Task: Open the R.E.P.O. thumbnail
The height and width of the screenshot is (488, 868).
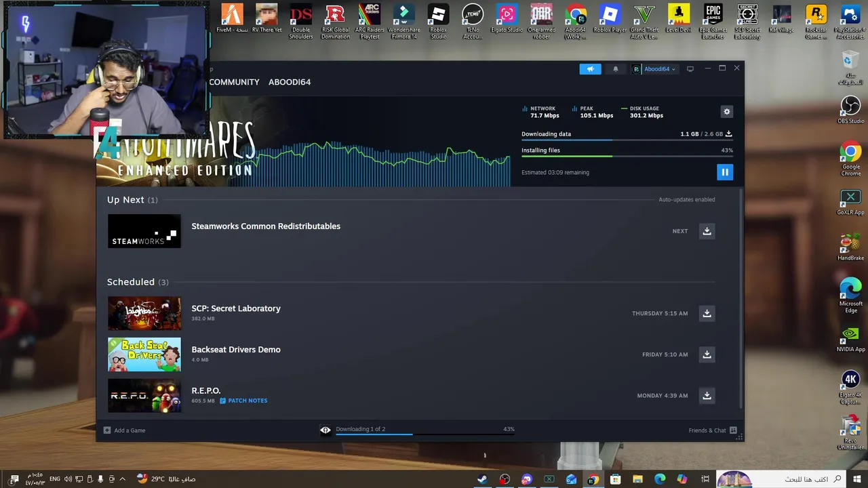Action: coord(144,396)
